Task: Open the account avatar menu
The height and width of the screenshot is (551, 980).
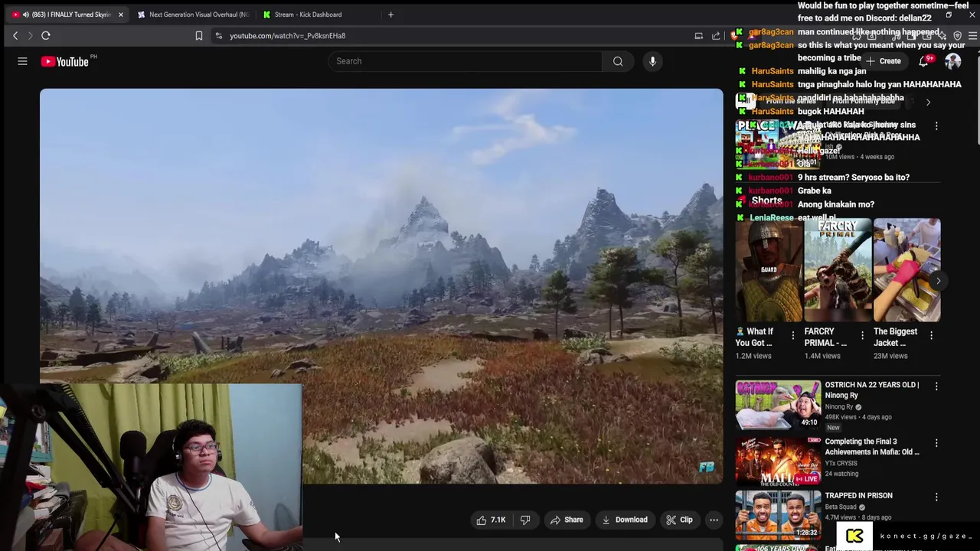Action: tap(952, 61)
